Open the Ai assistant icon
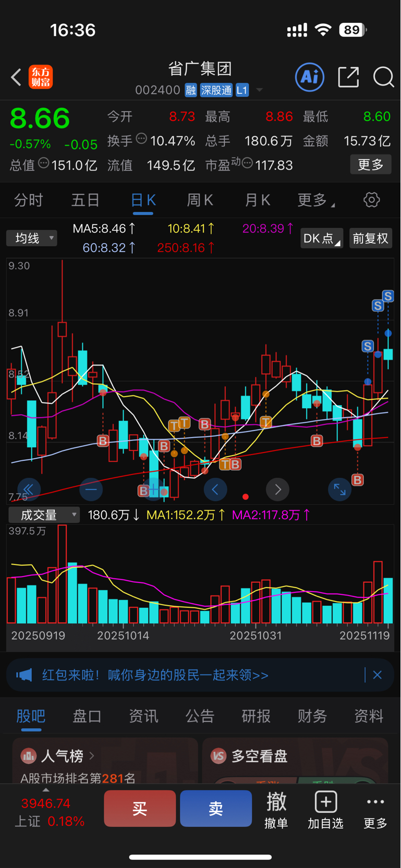 pyautogui.click(x=310, y=77)
